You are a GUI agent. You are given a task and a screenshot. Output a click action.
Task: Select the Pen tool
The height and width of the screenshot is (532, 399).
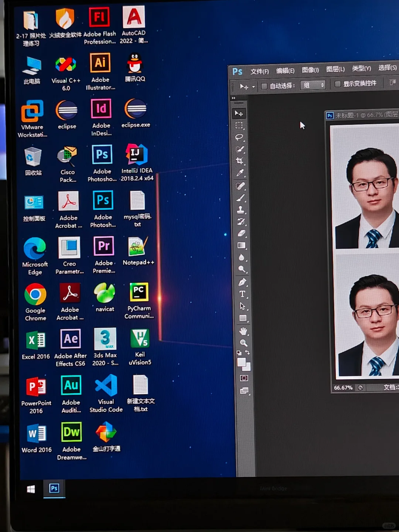tap(242, 282)
